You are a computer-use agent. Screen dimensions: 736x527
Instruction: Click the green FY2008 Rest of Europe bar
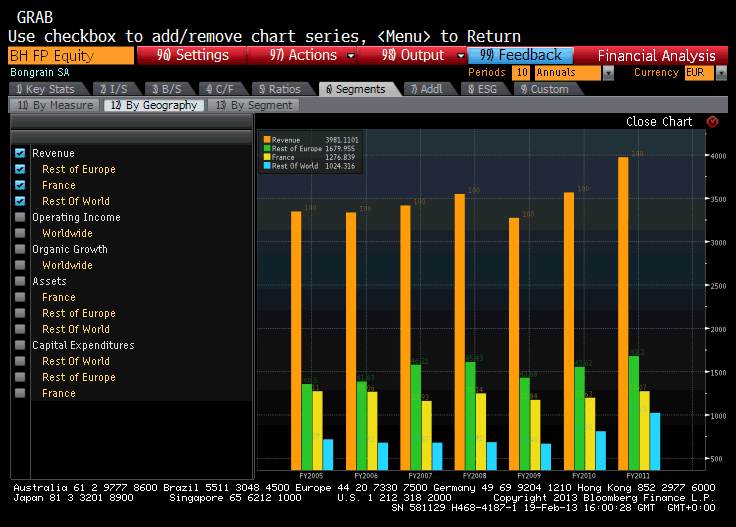point(470,416)
